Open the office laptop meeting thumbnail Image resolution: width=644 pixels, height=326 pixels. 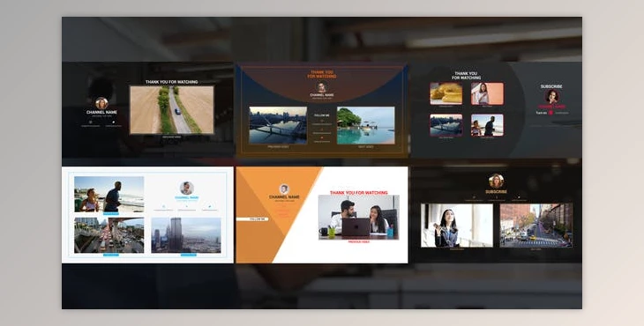pos(358,218)
